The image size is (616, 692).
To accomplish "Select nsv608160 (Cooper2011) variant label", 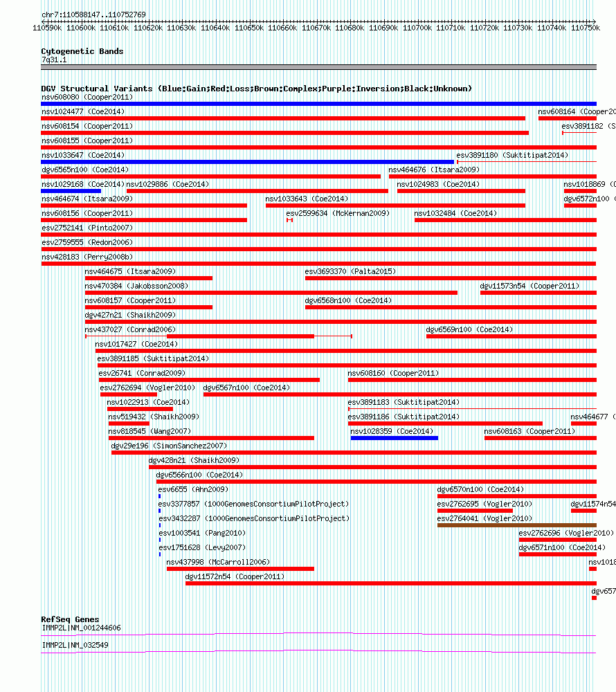I will tap(393, 374).
